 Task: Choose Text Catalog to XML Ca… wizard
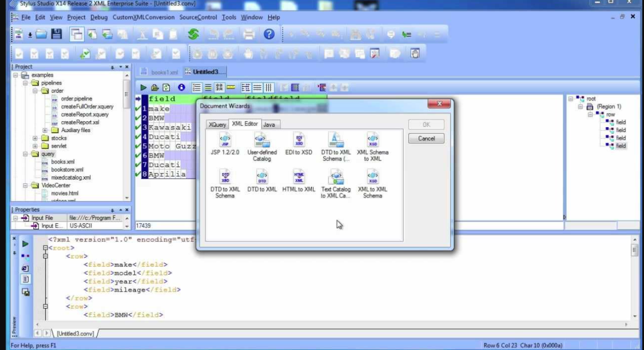tap(335, 184)
